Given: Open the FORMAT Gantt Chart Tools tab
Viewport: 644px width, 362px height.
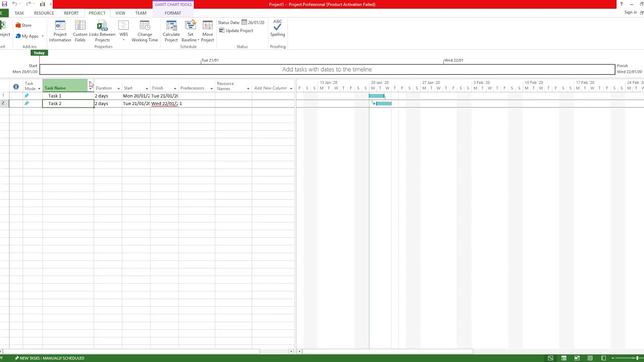Looking at the screenshot, I should click(x=173, y=13).
